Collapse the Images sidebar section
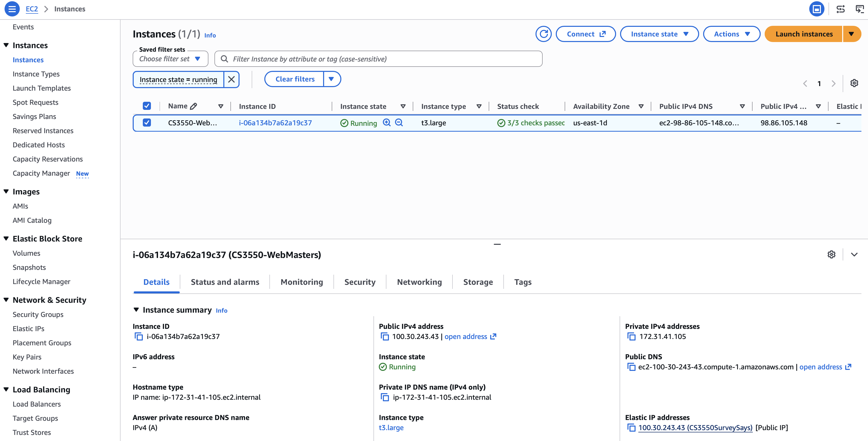The width and height of the screenshot is (868, 441). pyautogui.click(x=6, y=191)
